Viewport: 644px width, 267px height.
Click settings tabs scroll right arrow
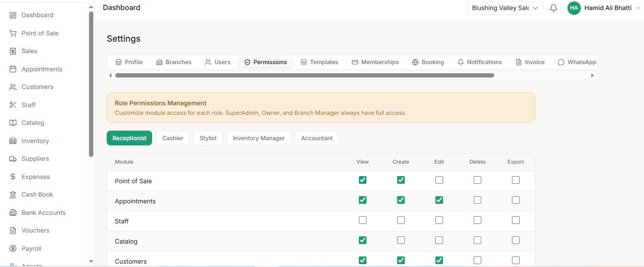coord(593,75)
